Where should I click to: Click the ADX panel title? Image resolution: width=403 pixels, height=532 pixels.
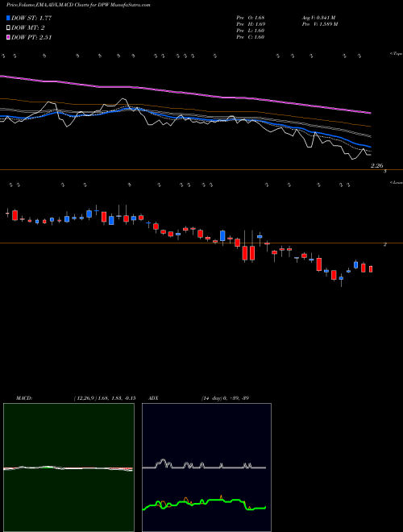point(153,398)
